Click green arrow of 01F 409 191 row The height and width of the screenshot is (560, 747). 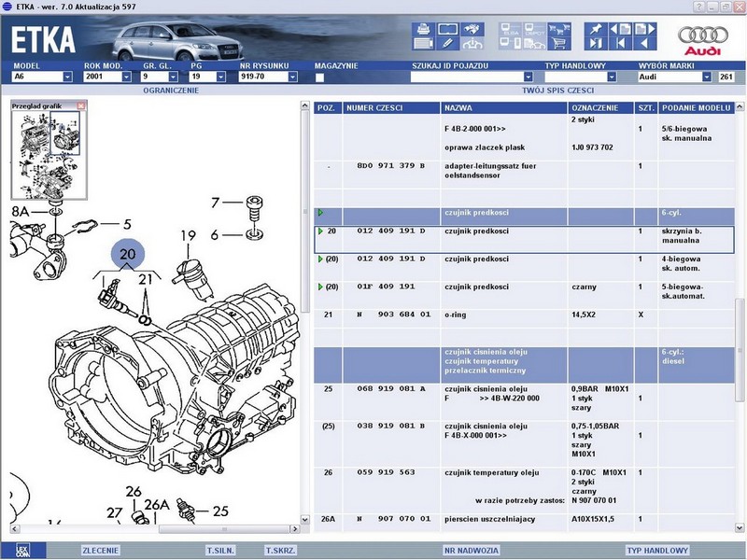pos(320,287)
